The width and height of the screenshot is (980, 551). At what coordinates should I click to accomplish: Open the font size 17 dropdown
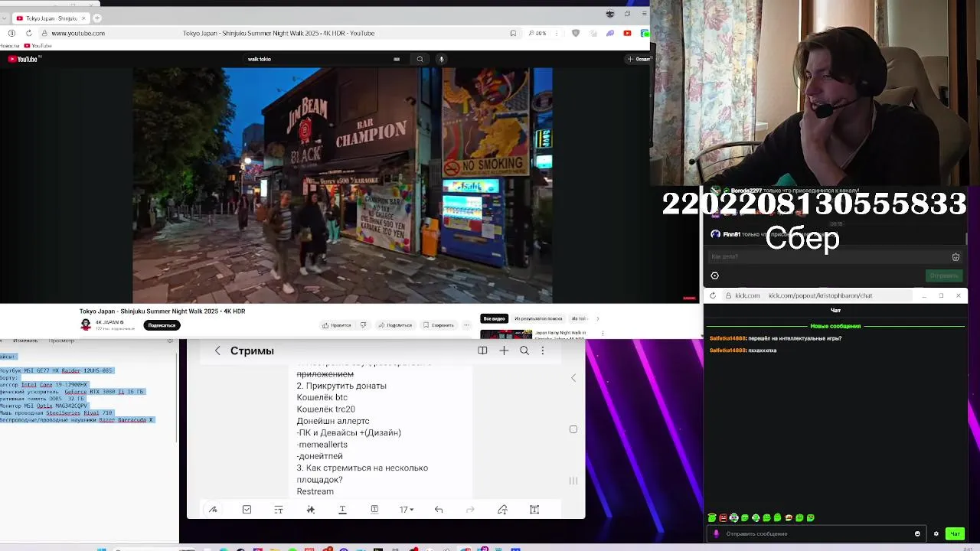tap(407, 510)
